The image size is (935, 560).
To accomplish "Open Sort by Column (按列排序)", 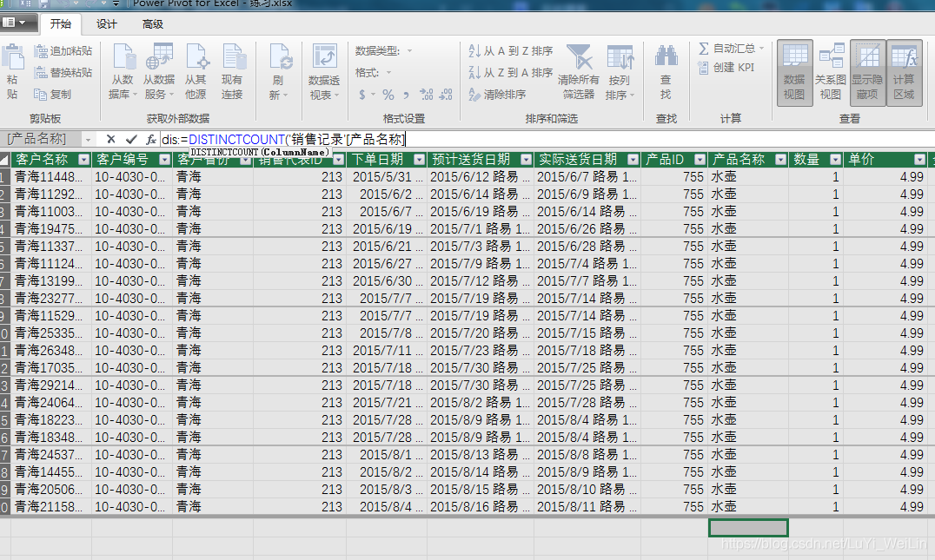I will (620, 71).
